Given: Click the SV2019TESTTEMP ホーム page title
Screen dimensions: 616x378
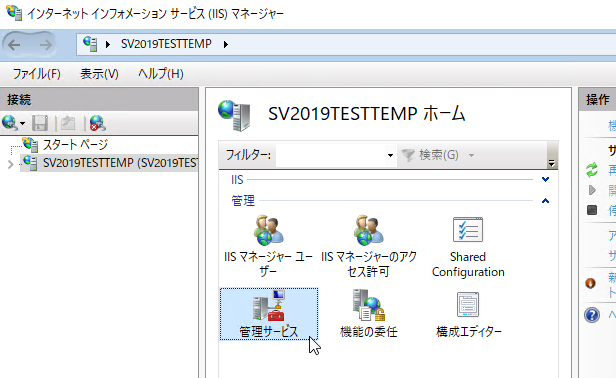Looking at the screenshot, I should point(367,114).
